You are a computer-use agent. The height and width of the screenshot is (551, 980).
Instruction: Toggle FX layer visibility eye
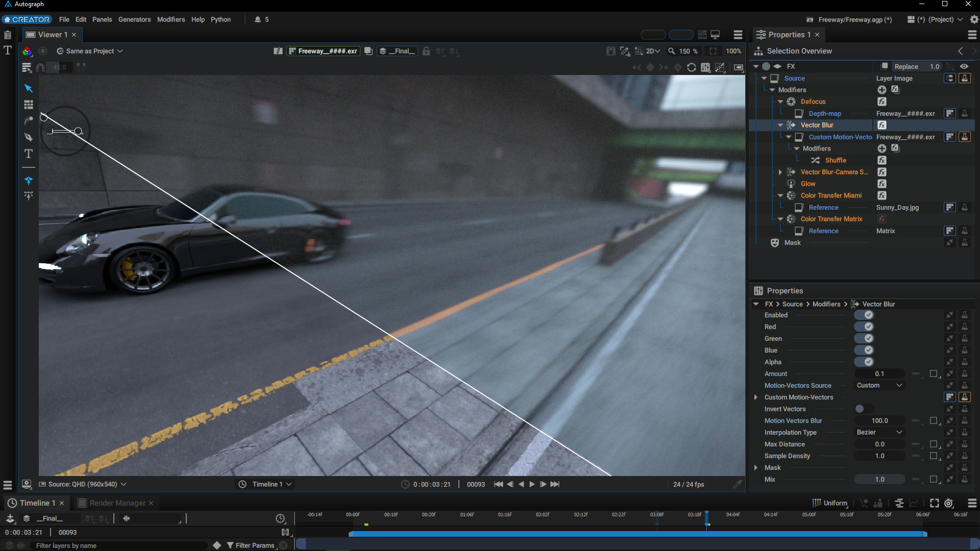pyautogui.click(x=964, y=66)
